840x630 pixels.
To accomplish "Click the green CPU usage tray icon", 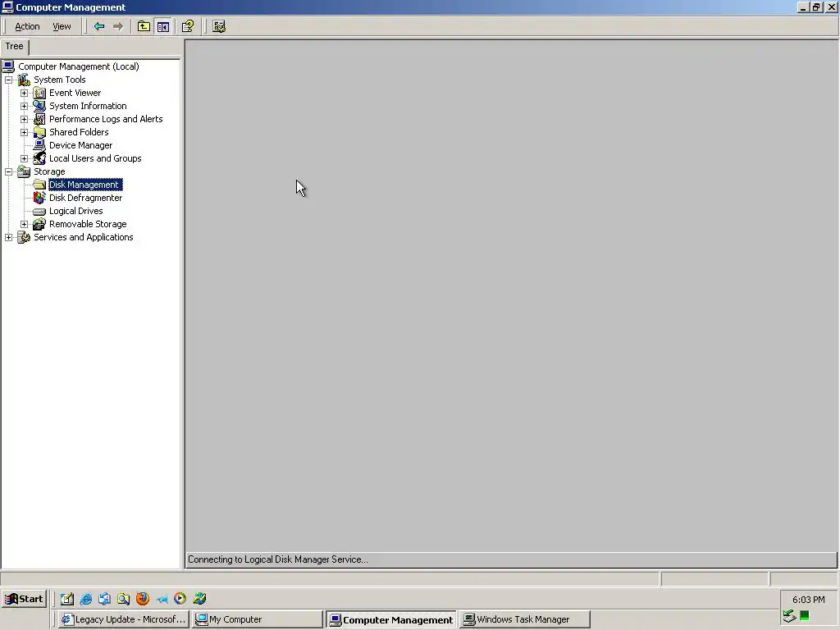I will [x=804, y=616].
